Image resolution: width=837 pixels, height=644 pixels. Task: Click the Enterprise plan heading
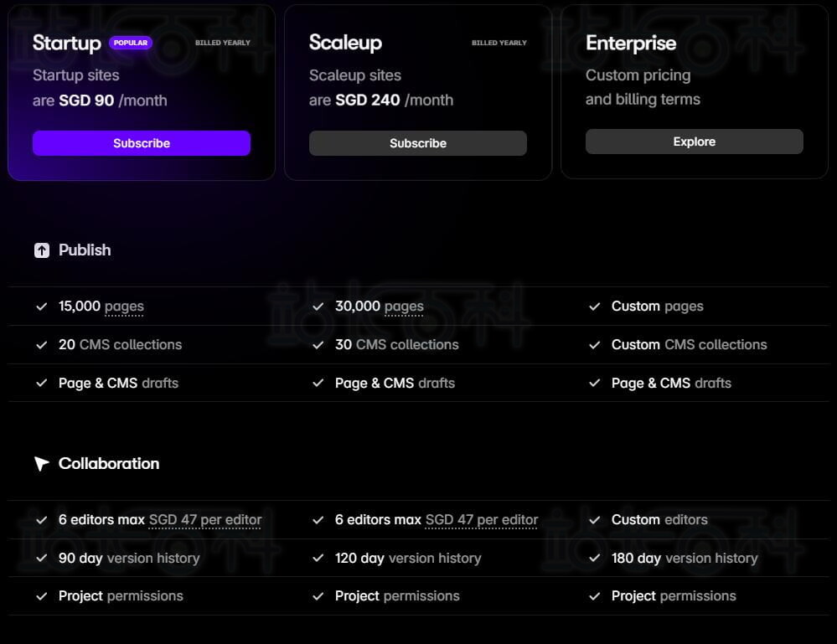[x=631, y=44]
